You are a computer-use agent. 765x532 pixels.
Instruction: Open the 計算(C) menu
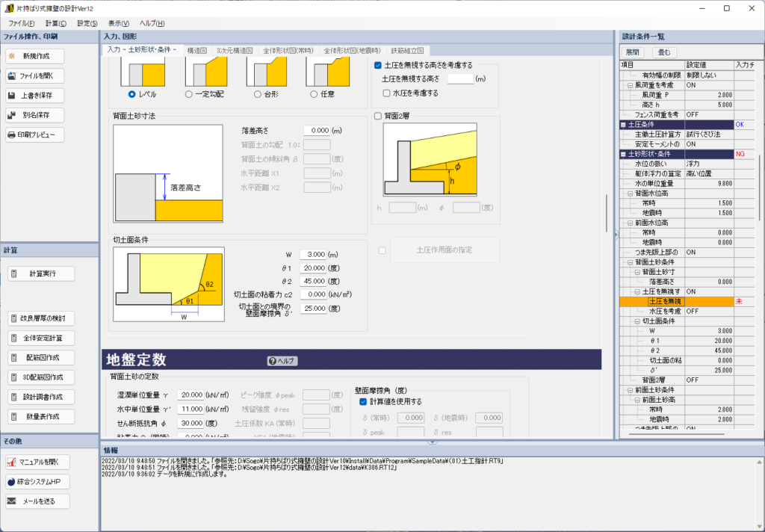(x=55, y=23)
